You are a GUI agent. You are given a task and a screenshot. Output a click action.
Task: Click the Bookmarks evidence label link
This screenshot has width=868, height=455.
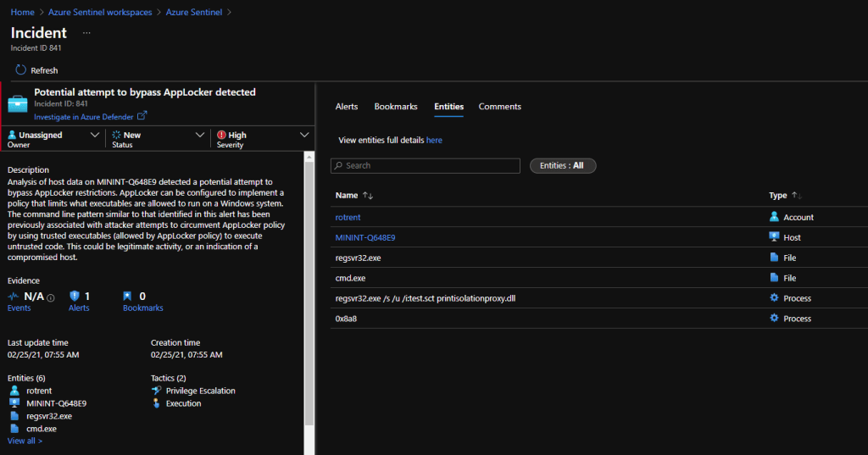click(142, 308)
